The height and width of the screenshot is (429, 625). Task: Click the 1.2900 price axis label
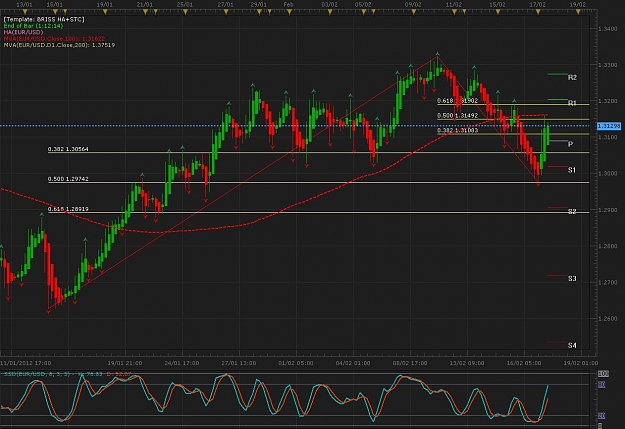(608, 210)
